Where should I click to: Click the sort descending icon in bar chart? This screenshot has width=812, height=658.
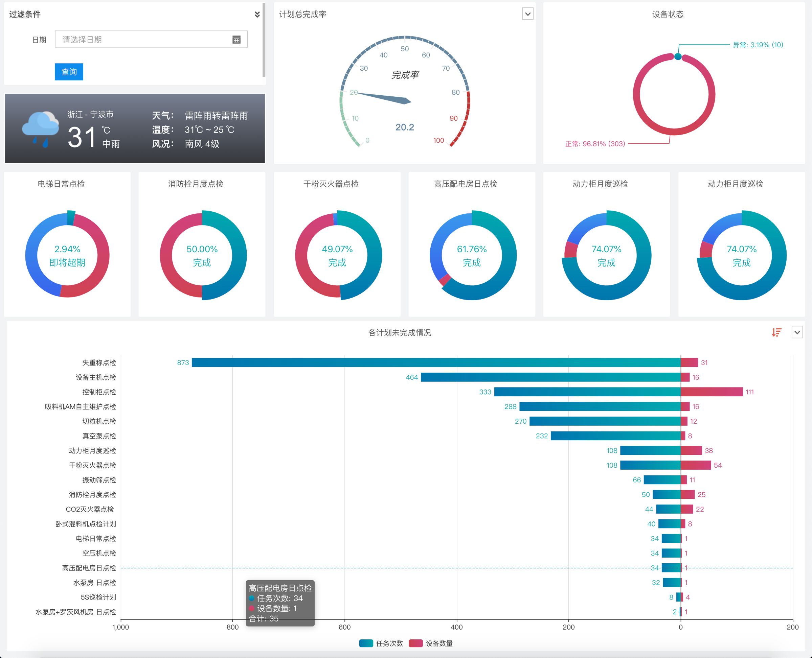[776, 332]
